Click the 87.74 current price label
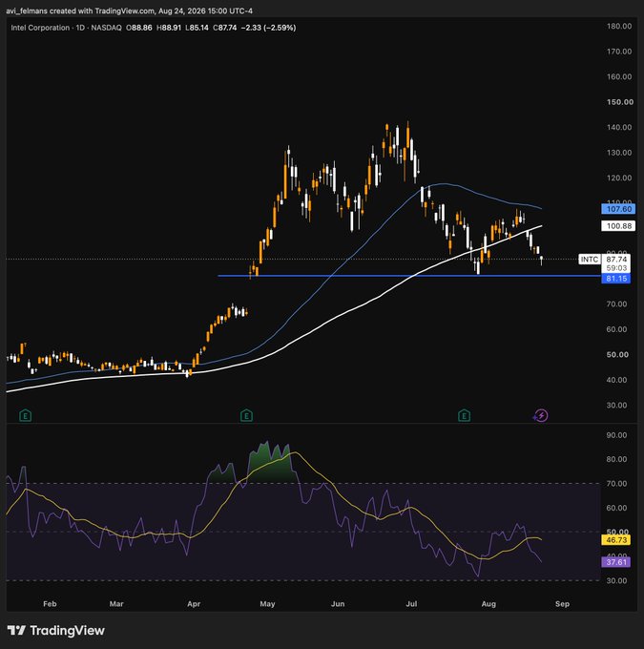The height and width of the screenshot is (649, 644). pos(616,259)
